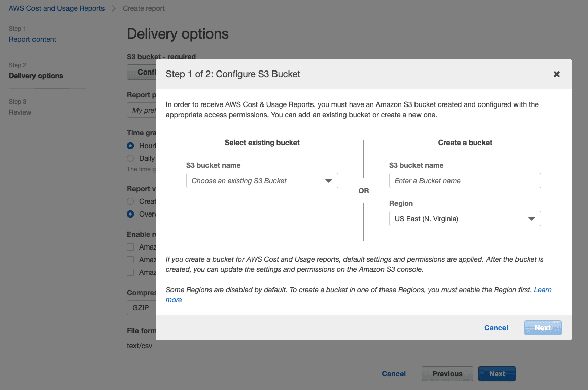Choose the Overwrite existing report radio
Viewport: 588px width, 390px height.
[130, 214]
